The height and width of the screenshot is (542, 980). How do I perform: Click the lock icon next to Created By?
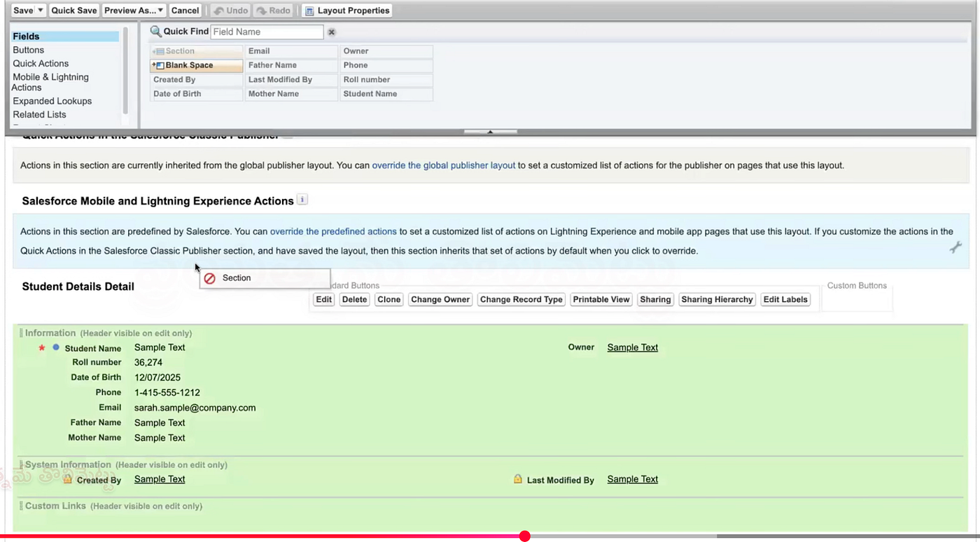[68, 480]
